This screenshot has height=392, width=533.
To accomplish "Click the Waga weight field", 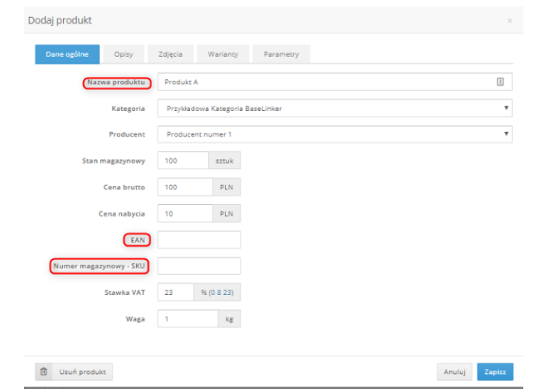I will click(x=188, y=319).
